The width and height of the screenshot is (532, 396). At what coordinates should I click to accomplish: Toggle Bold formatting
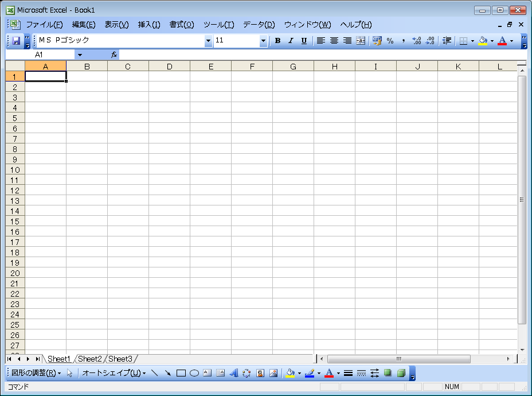[x=277, y=41]
